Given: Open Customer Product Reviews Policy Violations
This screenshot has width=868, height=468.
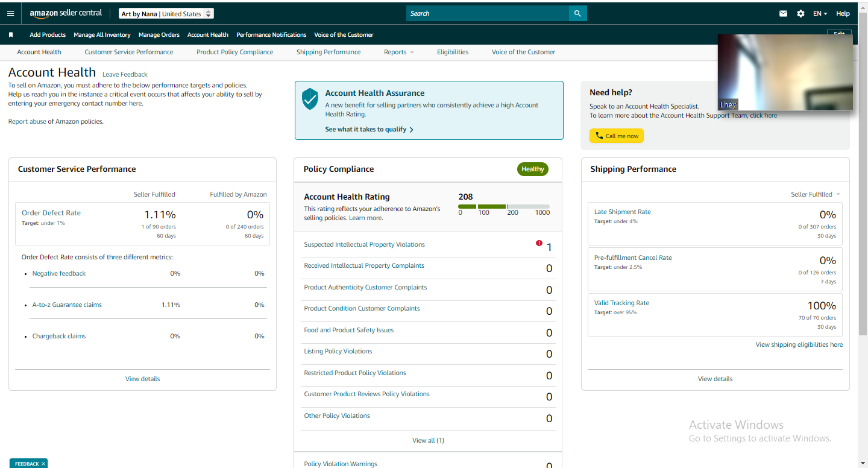Looking at the screenshot, I should tap(366, 394).
